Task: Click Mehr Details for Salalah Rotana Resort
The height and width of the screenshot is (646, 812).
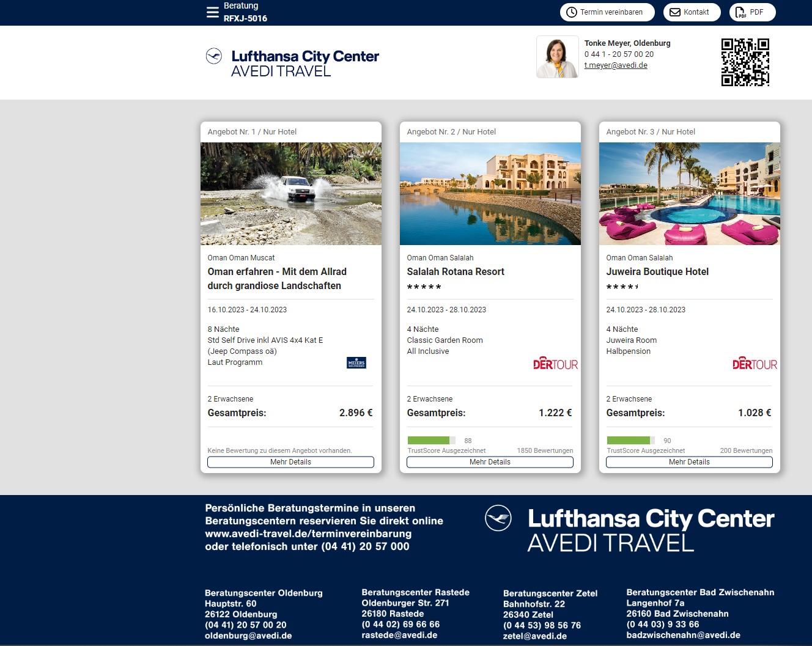Action: point(490,462)
